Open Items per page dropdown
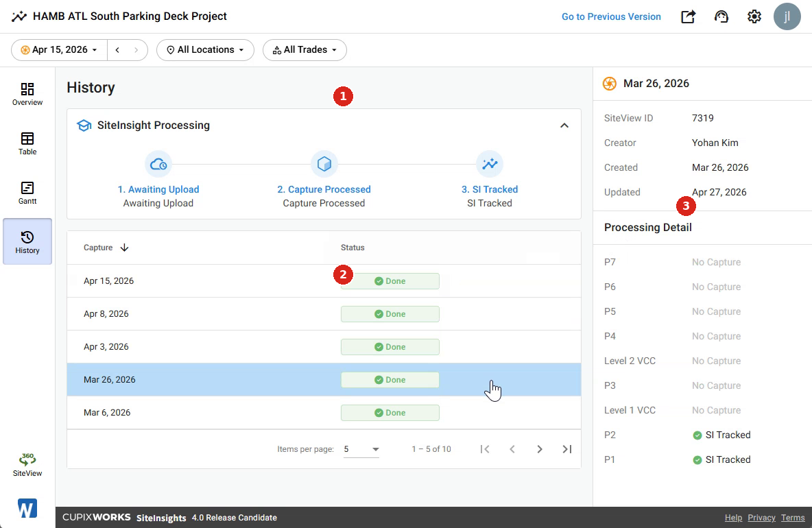 (361, 449)
